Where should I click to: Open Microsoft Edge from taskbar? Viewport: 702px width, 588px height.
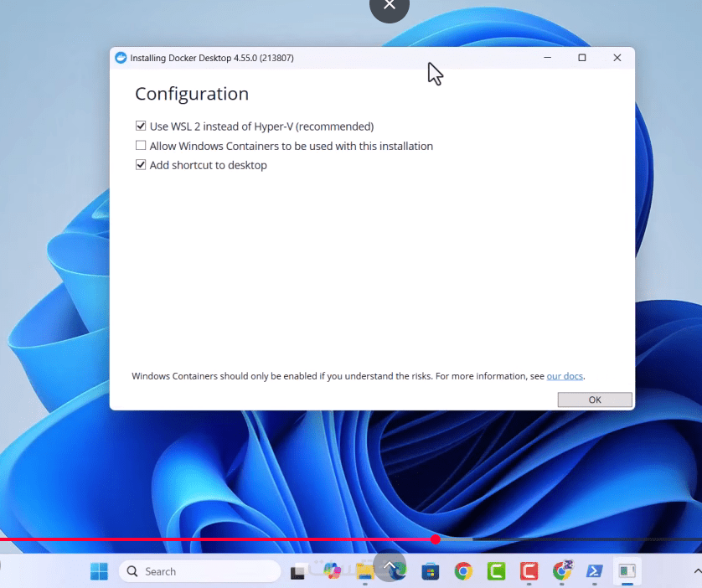click(398, 571)
